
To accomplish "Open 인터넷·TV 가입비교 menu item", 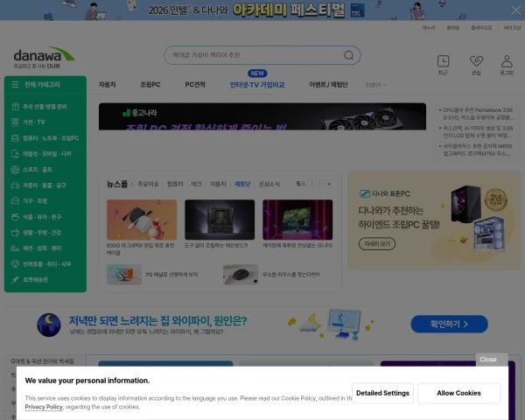I will tap(257, 85).
